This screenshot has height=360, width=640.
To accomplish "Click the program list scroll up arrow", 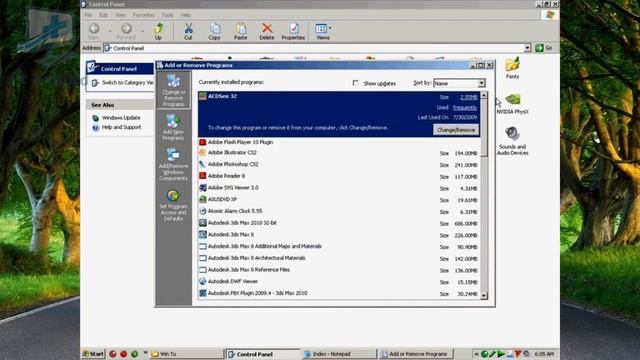I will point(484,96).
